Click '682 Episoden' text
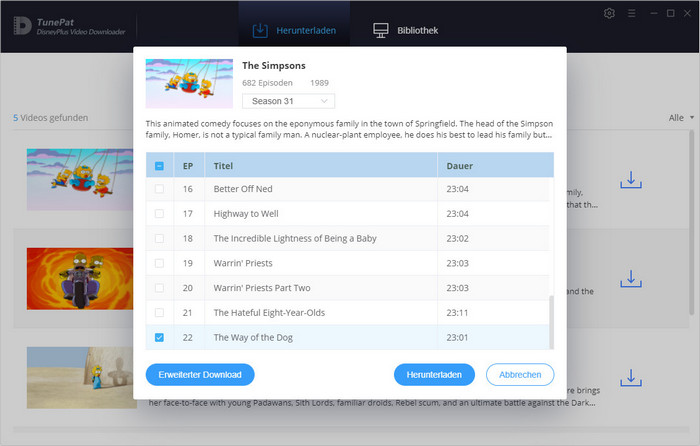The width and height of the screenshot is (700, 446). click(267, 83)
